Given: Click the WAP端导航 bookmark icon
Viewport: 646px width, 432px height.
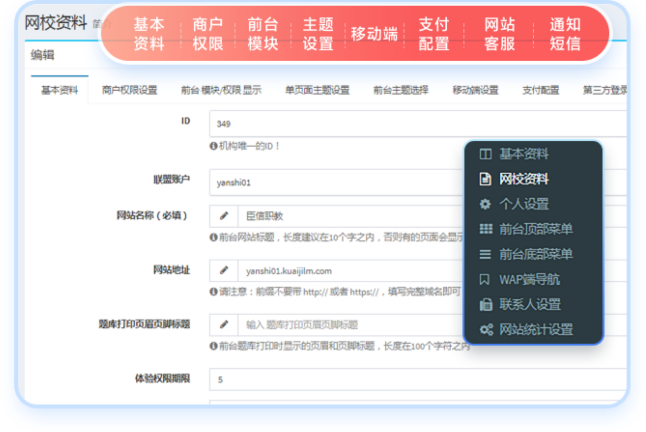Looking at the screenshot, I should coord(484,280).
